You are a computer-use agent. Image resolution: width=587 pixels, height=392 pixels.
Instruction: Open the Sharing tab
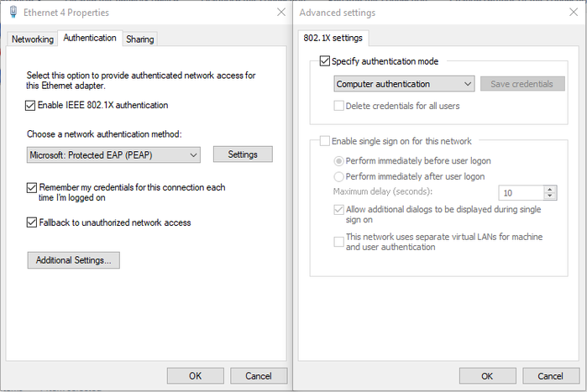[x=139, y=39]
